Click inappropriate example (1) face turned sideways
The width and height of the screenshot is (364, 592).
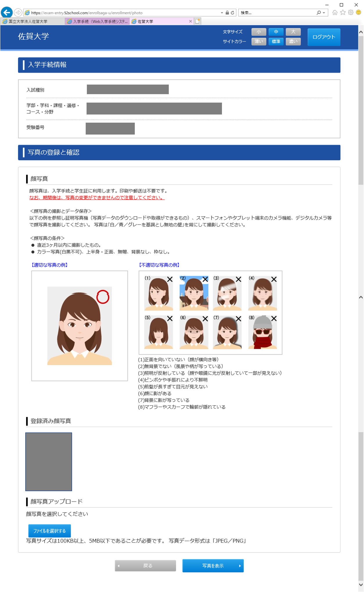click(x=159, y=293)
